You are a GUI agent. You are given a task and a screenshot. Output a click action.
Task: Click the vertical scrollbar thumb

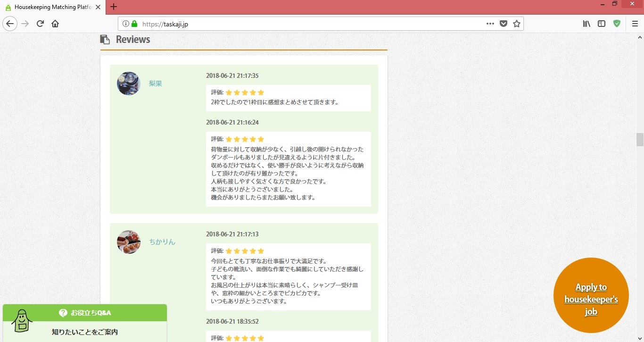pos(640,140)
